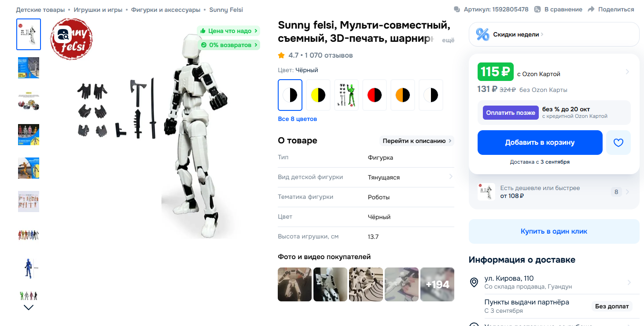
Task: Click the article number copy icon
Action: pos(457,9)
